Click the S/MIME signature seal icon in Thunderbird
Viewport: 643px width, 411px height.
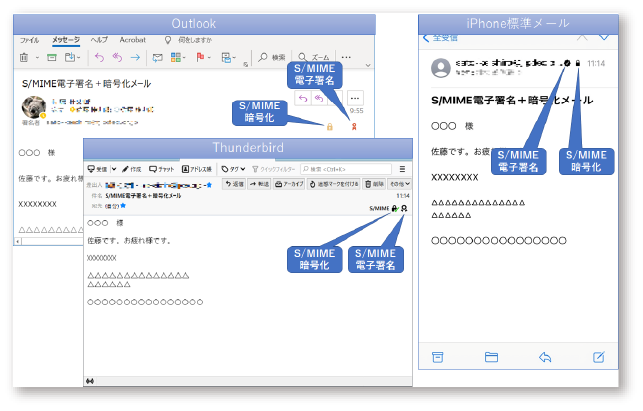404,208
